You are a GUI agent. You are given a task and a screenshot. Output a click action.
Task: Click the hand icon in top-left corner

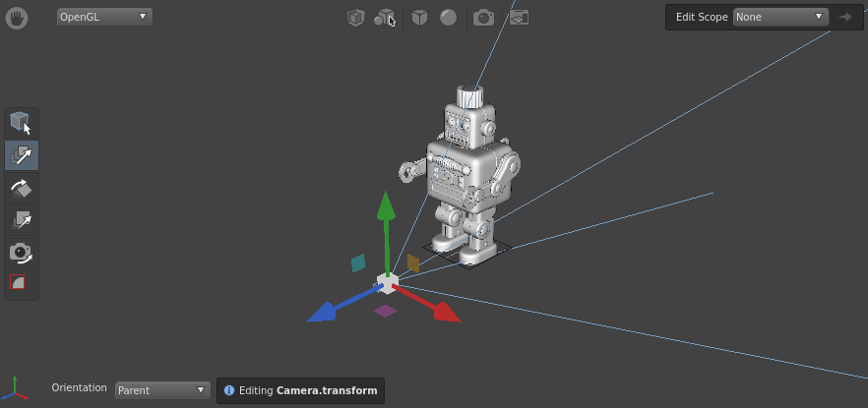coord(17,17)
